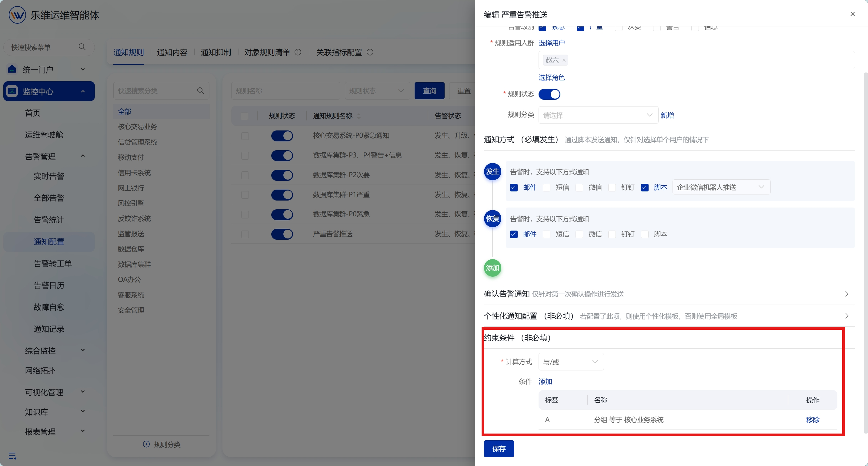Check 短信 in the 发生 notification row
The height and width of the screenshot is (466, 868).
click(546, 187)
